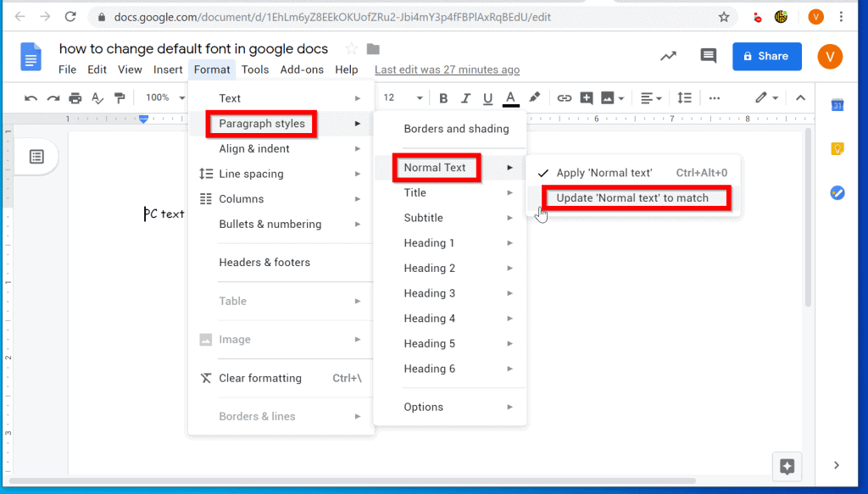Insert a link in the document
The height and width of the screenshot is (494, 868).
tap(564, 97)
